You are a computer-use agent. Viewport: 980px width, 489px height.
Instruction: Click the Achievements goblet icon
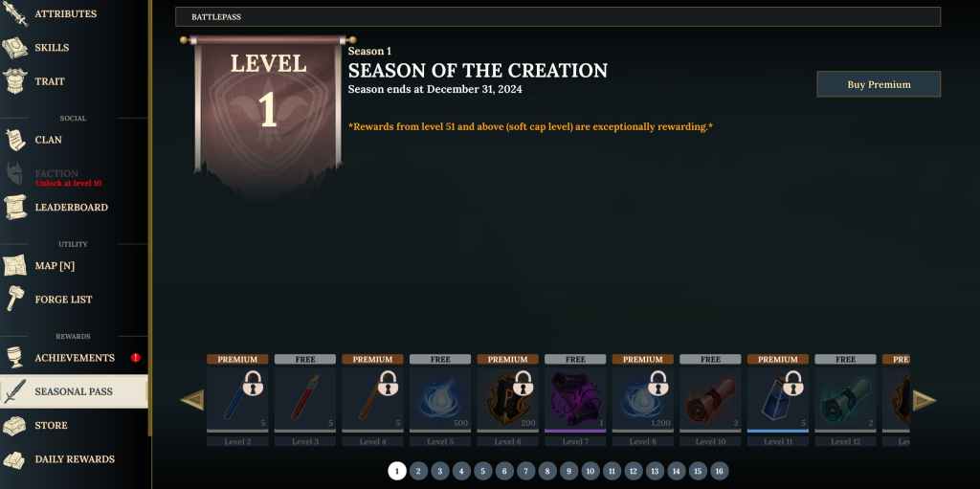(15, 358)
